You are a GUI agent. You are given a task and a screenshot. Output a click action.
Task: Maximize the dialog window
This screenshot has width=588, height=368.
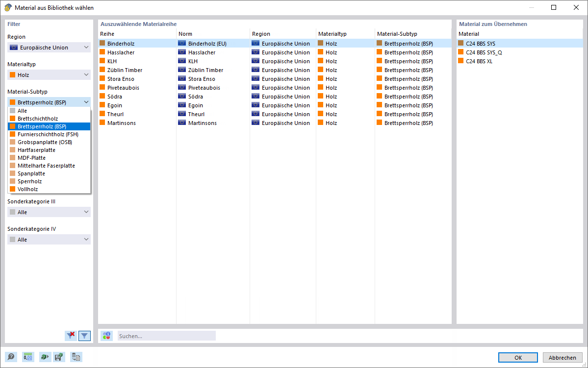pyautogui.click(x=554, y=7)
